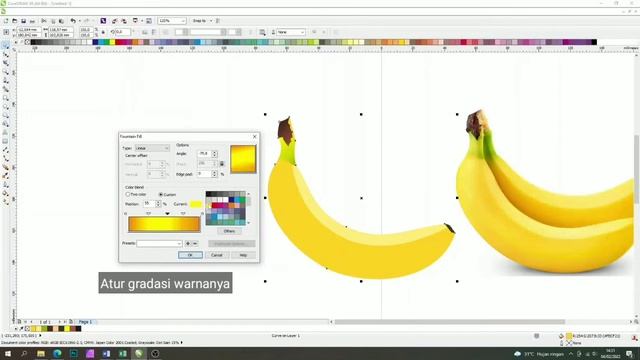Click the Import icon in the standard toolbar
640x360 pixels.
pyautogui.click(x=115, y=21)
